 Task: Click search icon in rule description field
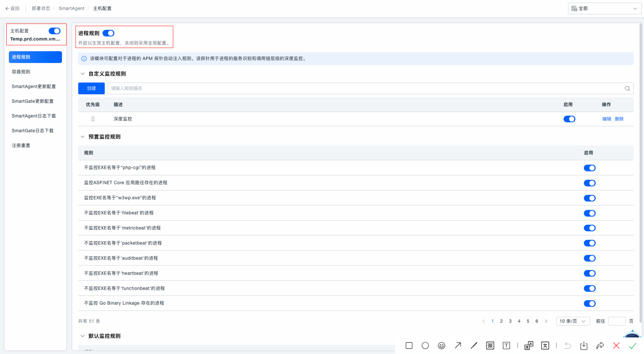tap(627, 88)
